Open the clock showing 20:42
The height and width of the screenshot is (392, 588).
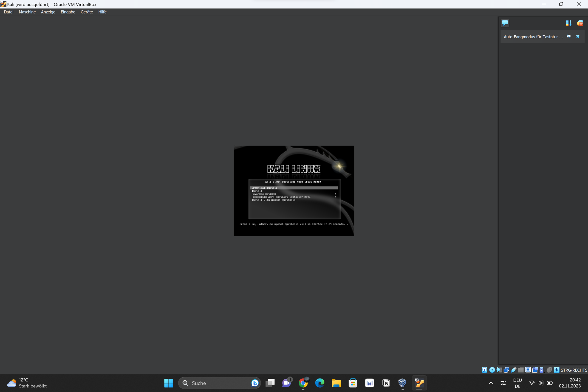[x=570, y=383]
